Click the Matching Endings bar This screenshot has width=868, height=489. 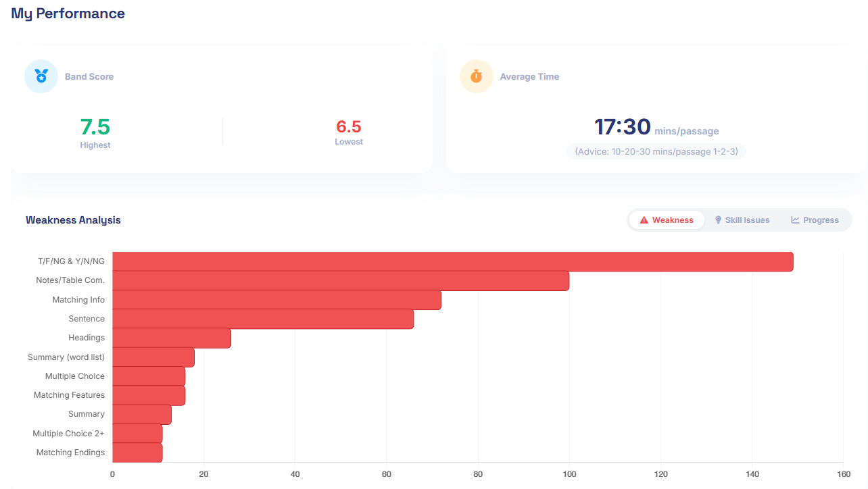coord(137,453)
